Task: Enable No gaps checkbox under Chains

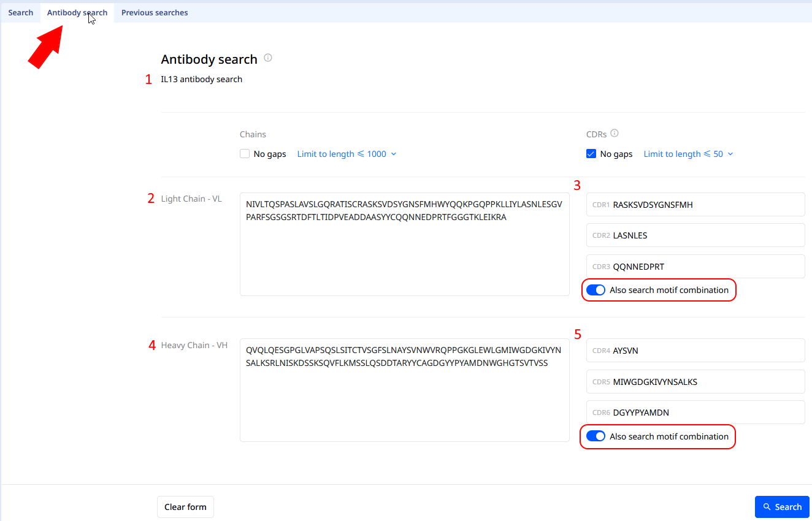Action: click(245, 154)
